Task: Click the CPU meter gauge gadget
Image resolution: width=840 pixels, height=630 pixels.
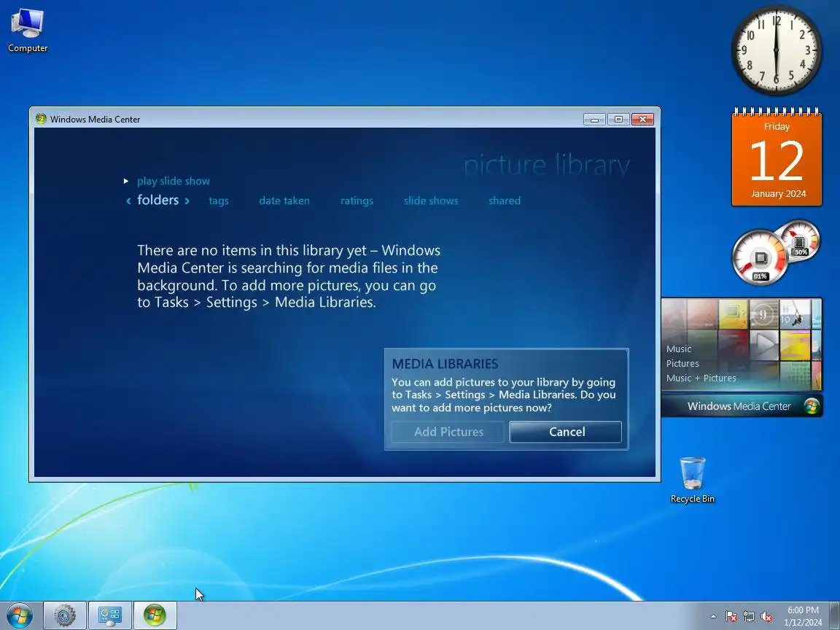Action: click(x=761, y=257)
